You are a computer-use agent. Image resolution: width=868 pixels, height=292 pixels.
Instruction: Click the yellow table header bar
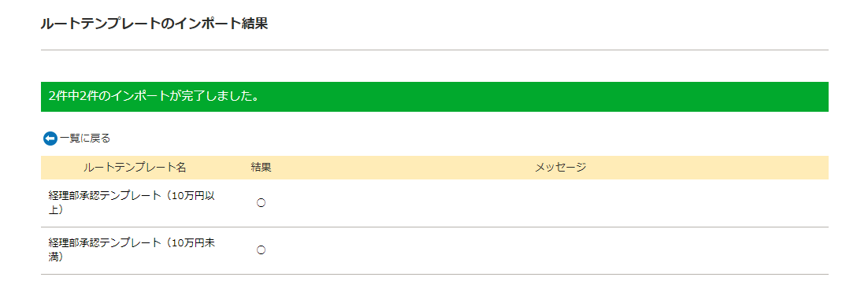(435, 168)
